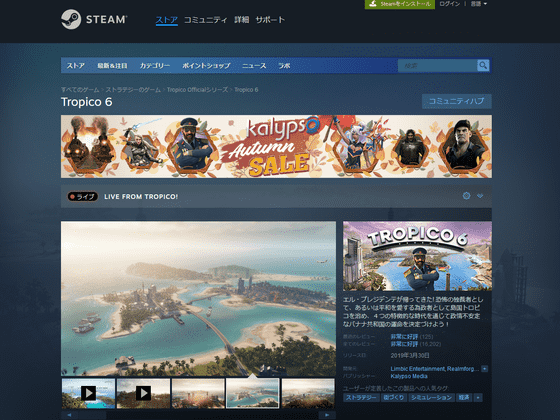Click the thumbnail strip scrollbar handle

pos(92,415)
